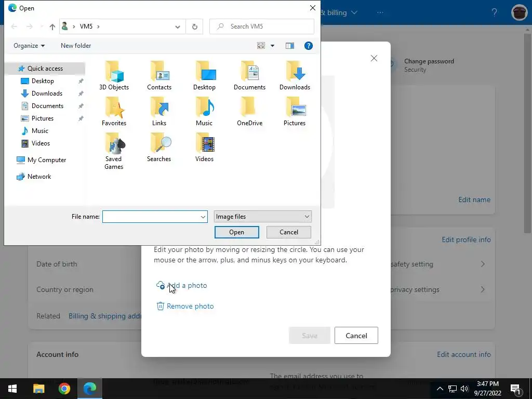532x399 pixels.
Task: Select the Searches folder
Action: pos(159,148)
